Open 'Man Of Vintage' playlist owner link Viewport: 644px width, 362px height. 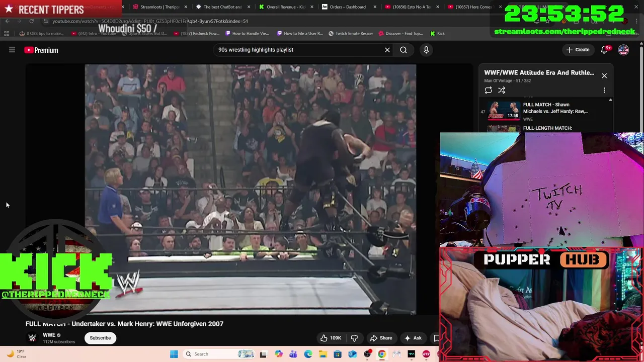point(498,80)
